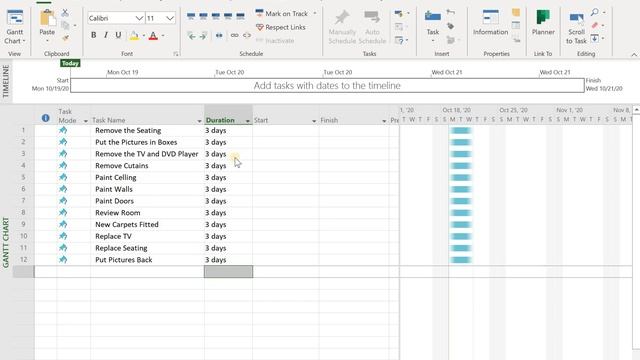Select the New Carpets Fitted task name
Screen dimensions: 640x360
(127, 224)
